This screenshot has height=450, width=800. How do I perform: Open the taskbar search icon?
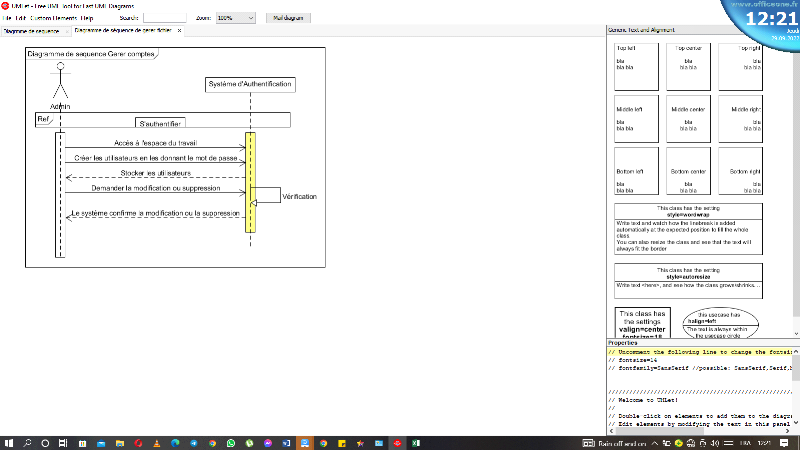click(x=27, y=442)
